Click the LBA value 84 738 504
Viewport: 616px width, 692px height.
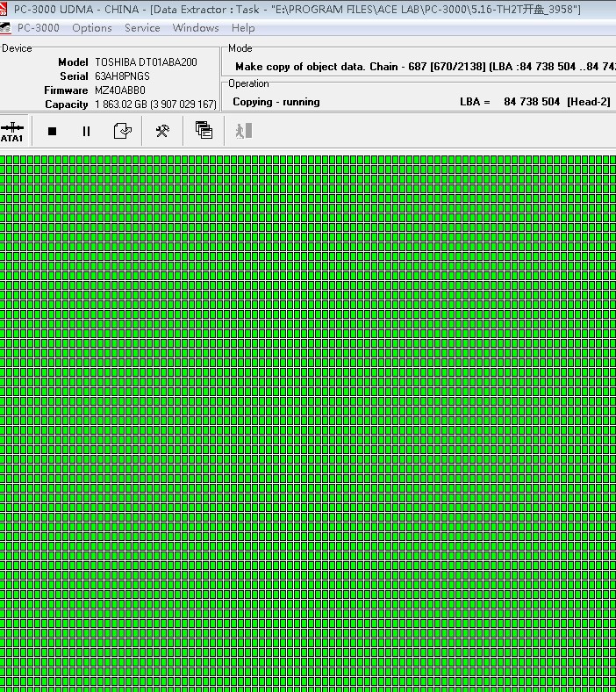click(x=532, y=102)
